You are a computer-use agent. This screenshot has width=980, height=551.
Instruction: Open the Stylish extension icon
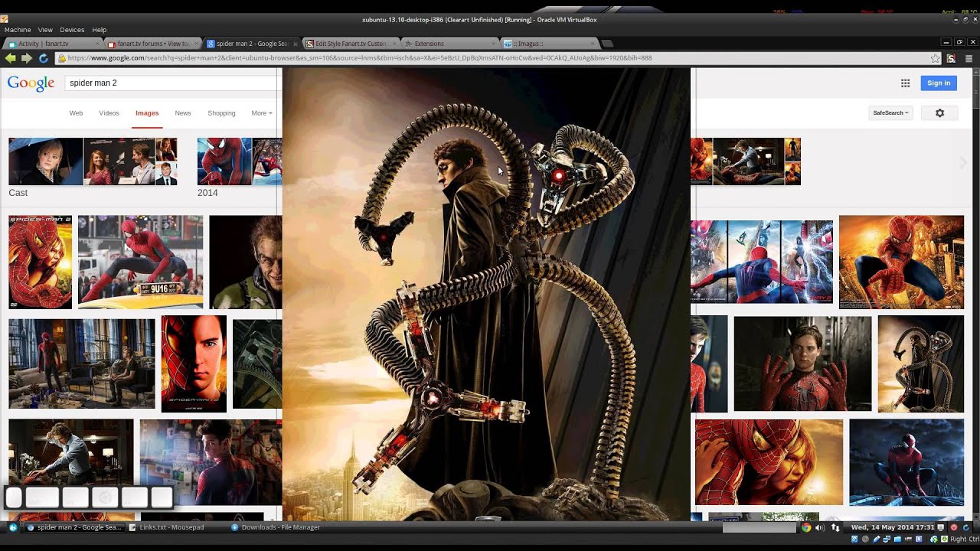(951, 58)
